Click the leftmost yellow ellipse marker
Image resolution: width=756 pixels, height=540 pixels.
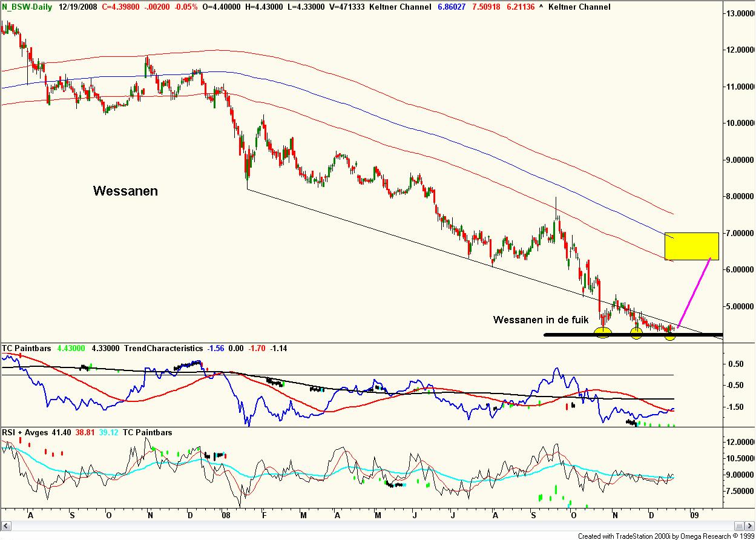[603, 332]
